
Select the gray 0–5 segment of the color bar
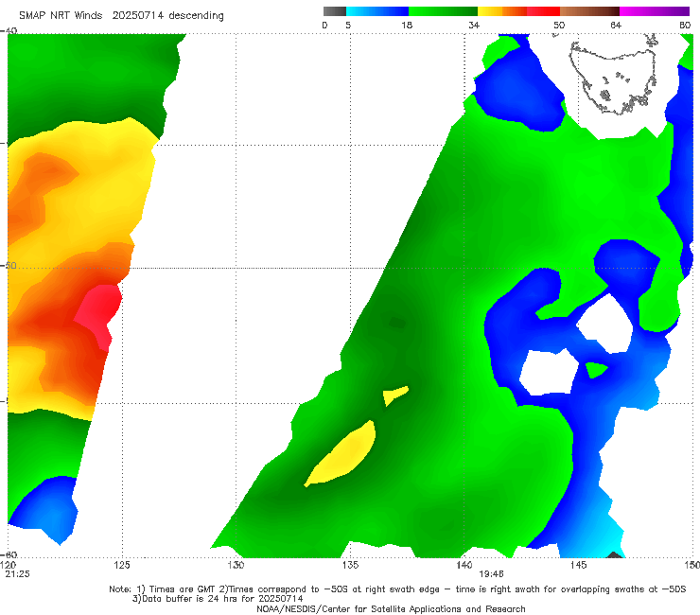click(x=335, y=11)
